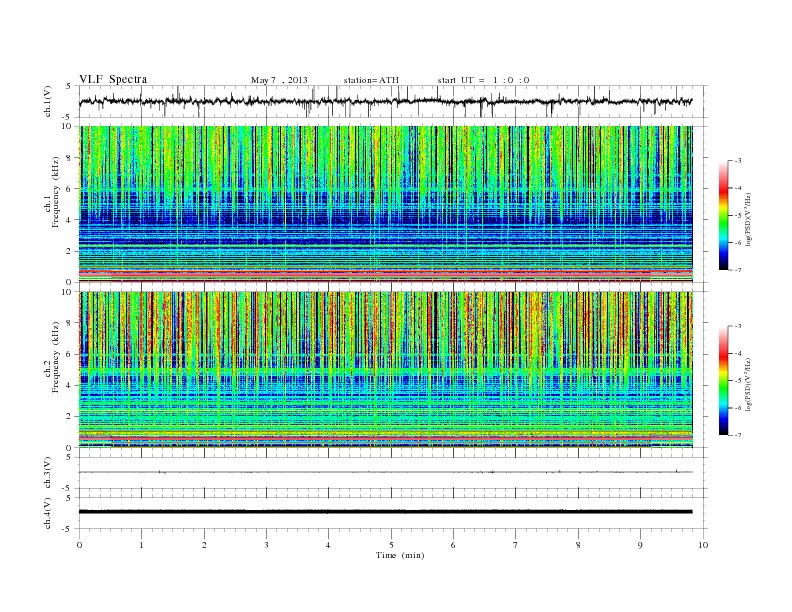Click the "5" tick on ch.1(V) axis

click(68, 86)
